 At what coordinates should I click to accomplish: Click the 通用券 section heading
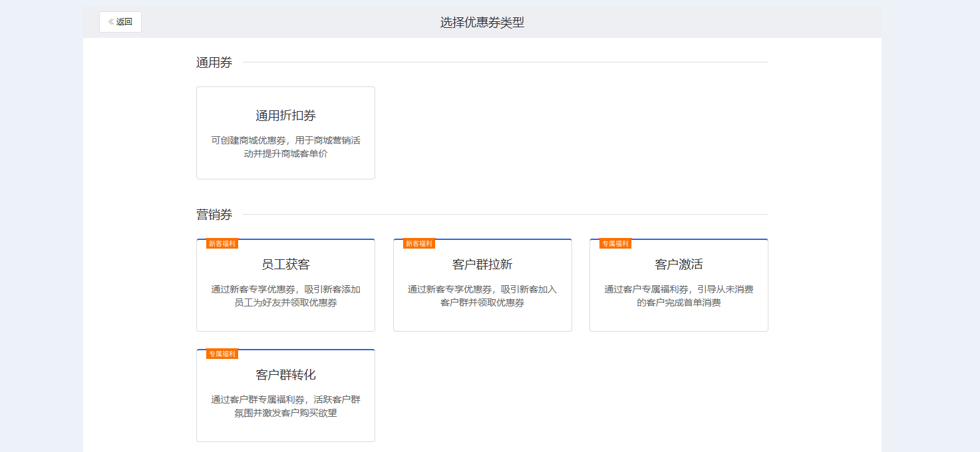point(214,62)
